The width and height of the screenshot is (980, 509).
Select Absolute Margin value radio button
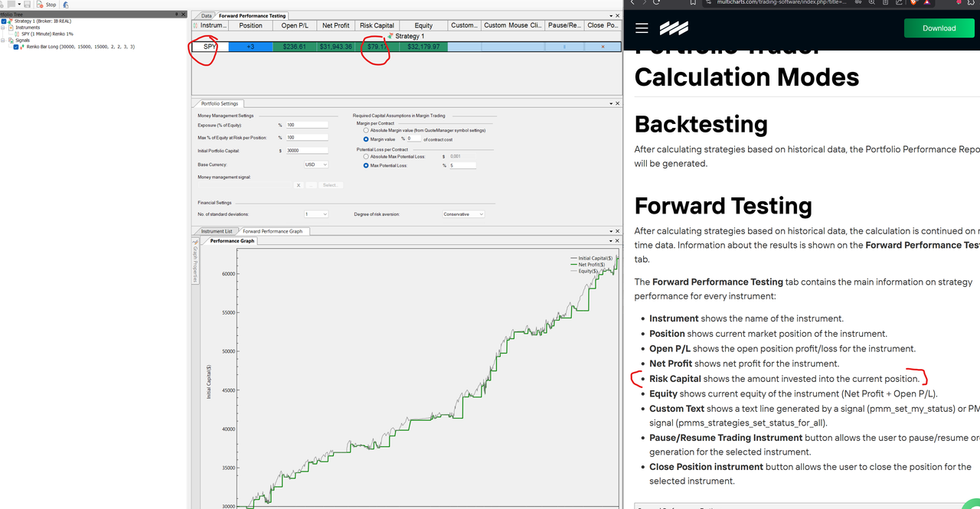(x=366, y=130)
